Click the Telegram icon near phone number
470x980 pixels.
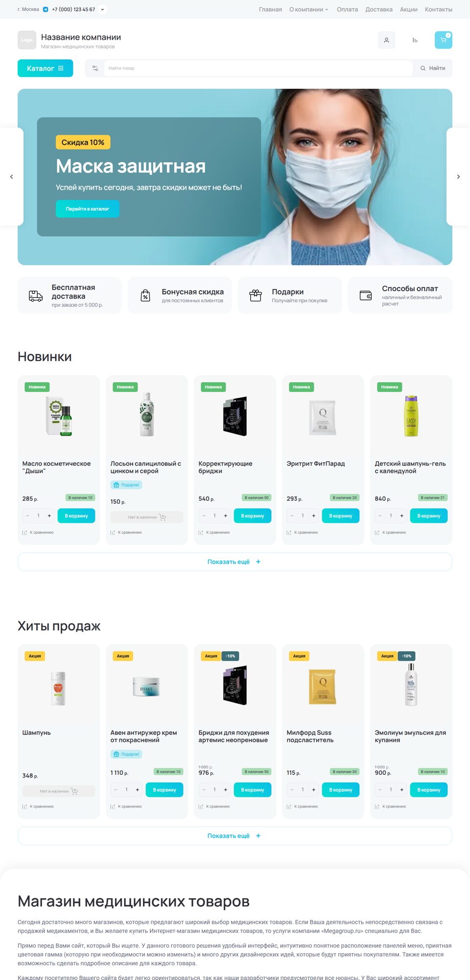click(x=46, y=9)
